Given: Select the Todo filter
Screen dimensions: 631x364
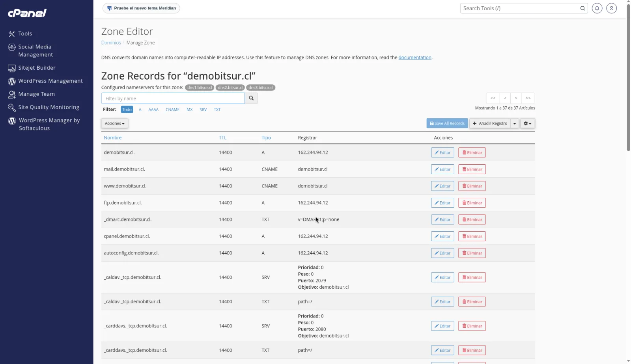Looking at the screenshot, I should [127, 110].
